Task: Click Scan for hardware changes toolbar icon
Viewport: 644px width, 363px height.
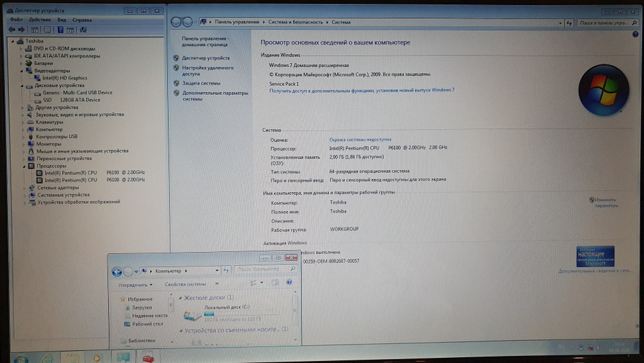Action: (x=83, y=30)
